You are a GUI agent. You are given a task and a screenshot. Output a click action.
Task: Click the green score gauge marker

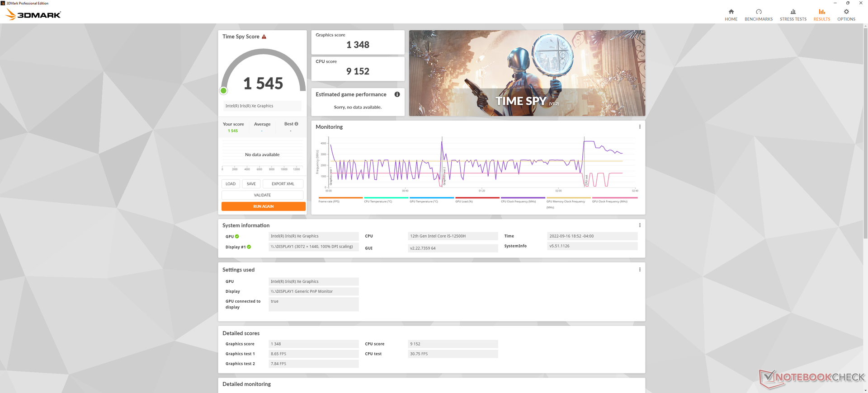pyautogui.click(x=223, y=91)
